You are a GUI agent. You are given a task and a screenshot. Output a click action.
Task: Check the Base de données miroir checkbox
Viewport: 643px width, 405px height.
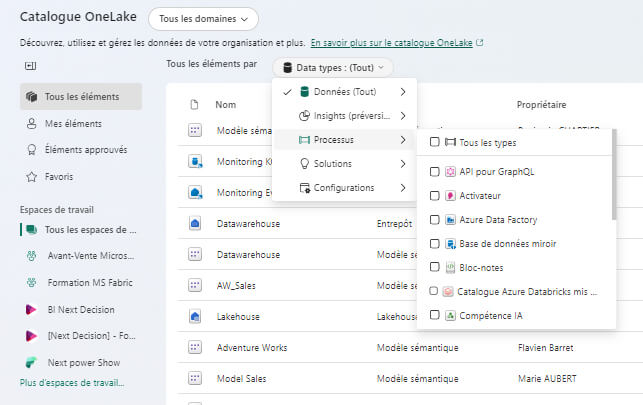click(435, 243)
